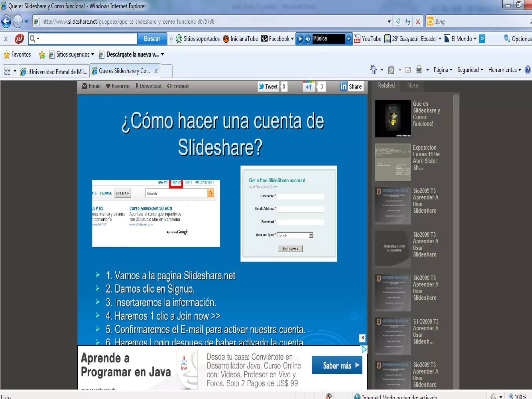
Task: Click the RSS feeds icon
Action: point(391,70)
